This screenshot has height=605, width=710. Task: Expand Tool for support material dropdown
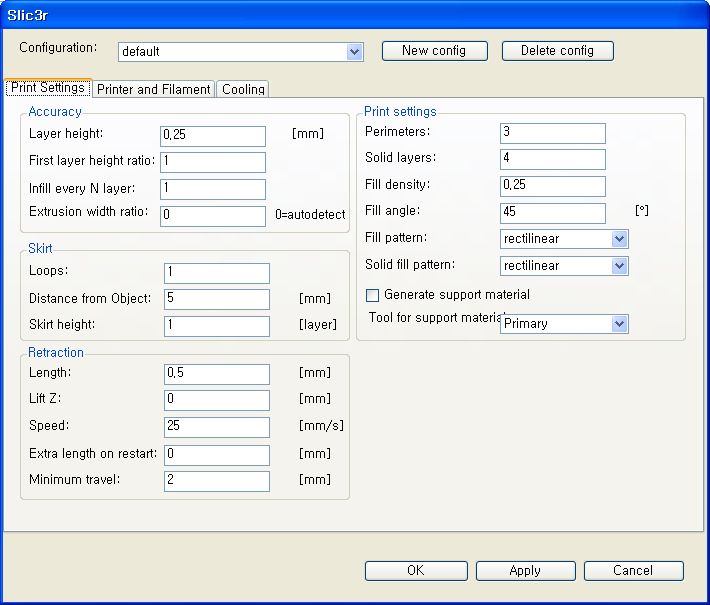pos(619,324)
